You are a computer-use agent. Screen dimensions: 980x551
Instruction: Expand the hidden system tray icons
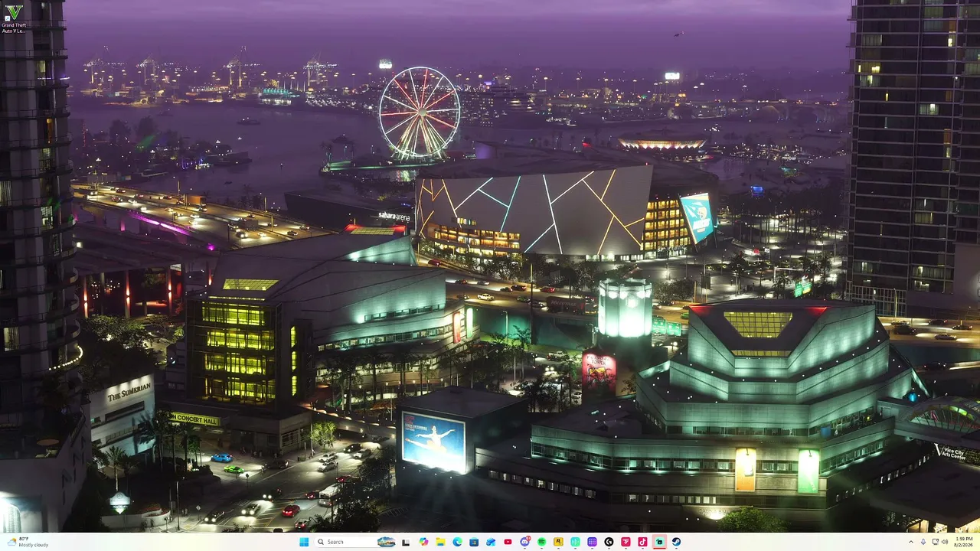point(912,542)
